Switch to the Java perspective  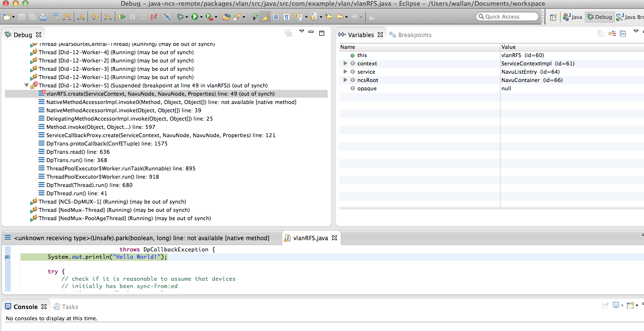(572, 17)
